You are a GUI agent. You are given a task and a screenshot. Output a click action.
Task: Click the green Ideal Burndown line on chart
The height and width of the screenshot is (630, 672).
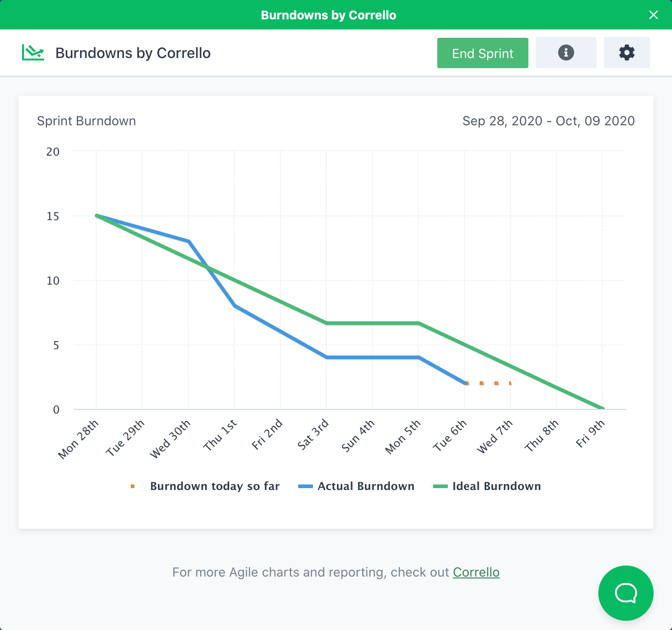372,323
